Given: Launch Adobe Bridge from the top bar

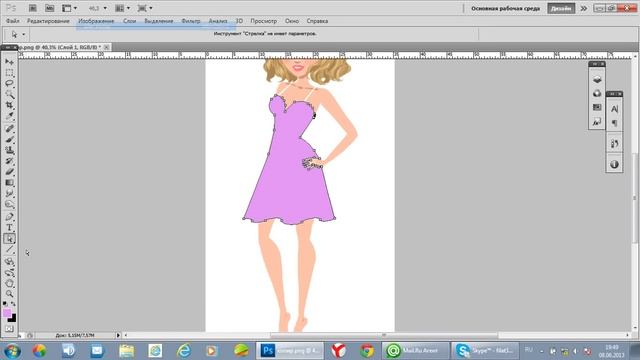Looking at the screenshot, I should click(33, 8).
